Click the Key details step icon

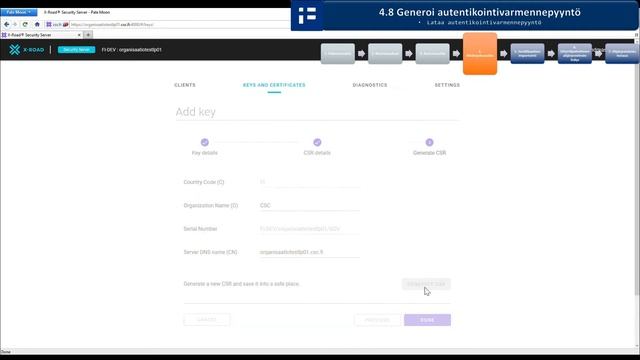(x=205, y=142)
